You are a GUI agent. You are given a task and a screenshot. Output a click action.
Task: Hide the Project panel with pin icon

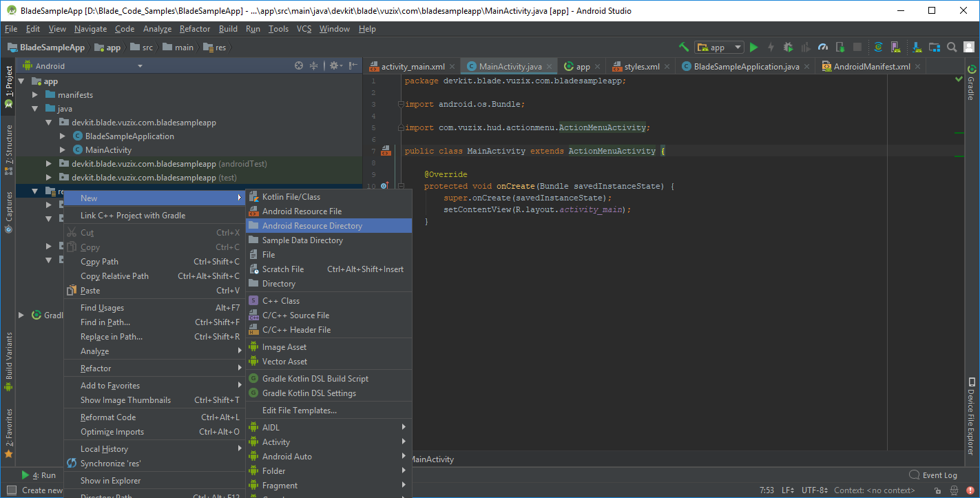coord(353,66)
